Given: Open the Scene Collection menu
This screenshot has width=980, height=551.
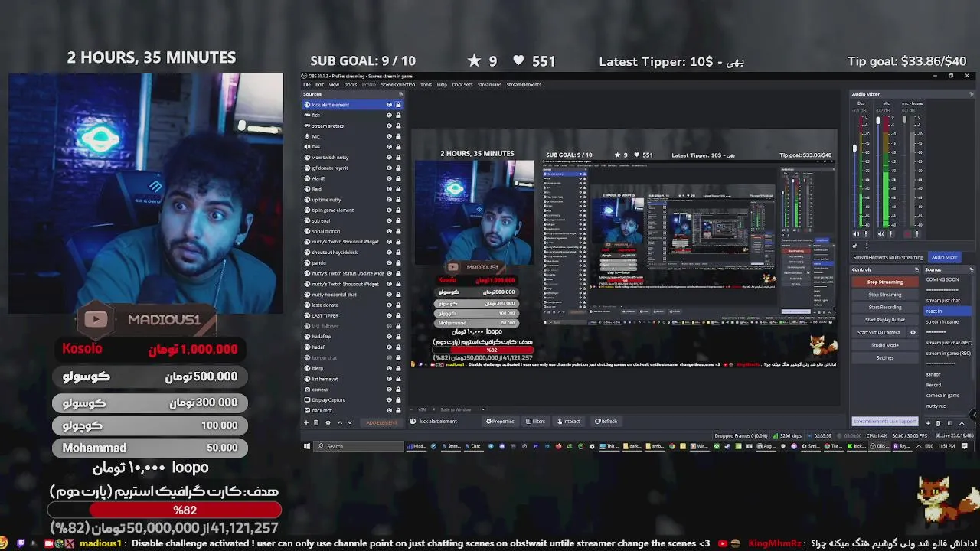Looking at the screenshot, I should pyautogui.click(x=398, y=85).
